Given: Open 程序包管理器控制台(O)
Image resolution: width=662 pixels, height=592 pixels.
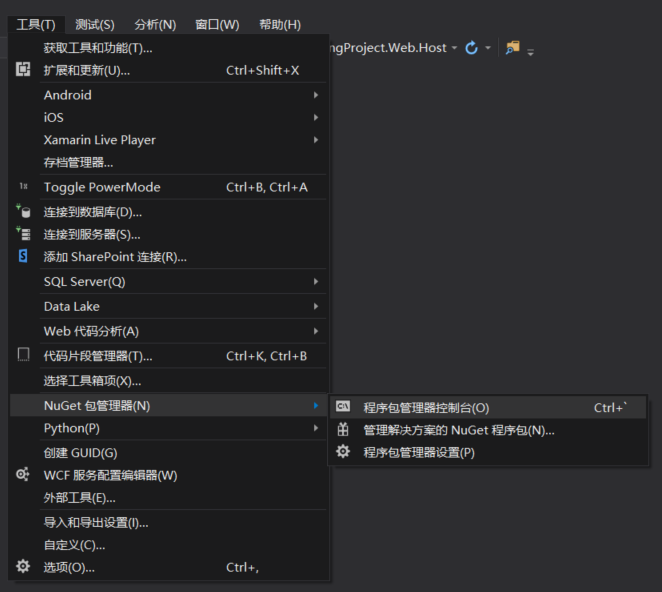Looking at the screenshot, I should pos(488,407).
